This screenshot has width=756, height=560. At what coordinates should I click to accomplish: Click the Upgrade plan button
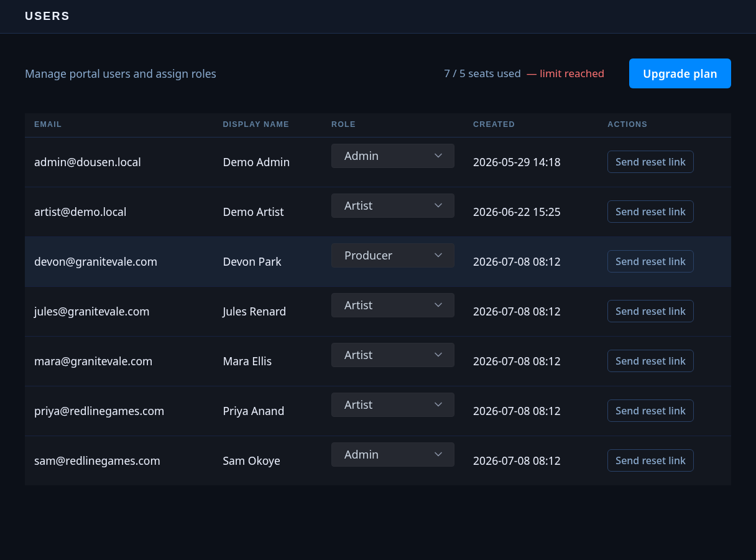tap(680, 73)
